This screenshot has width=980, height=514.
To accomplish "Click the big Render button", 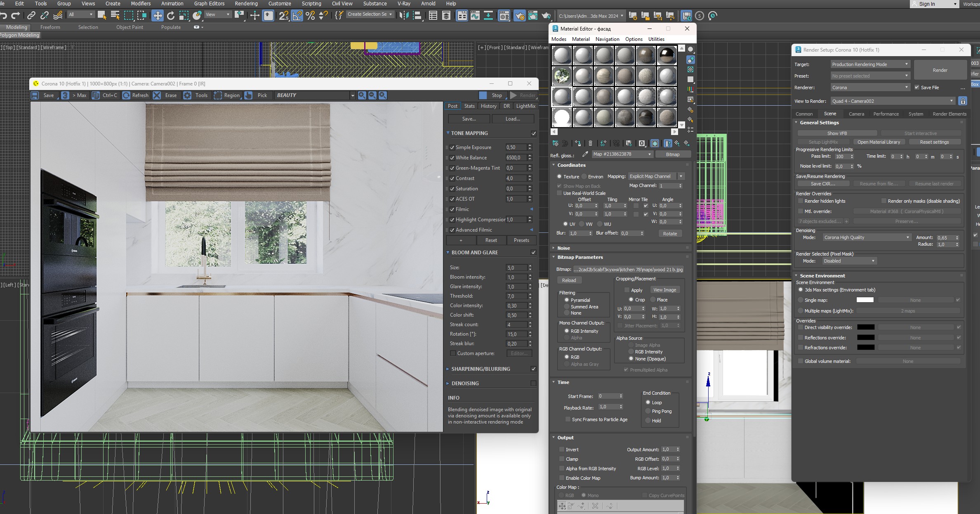I will point(940,70).
